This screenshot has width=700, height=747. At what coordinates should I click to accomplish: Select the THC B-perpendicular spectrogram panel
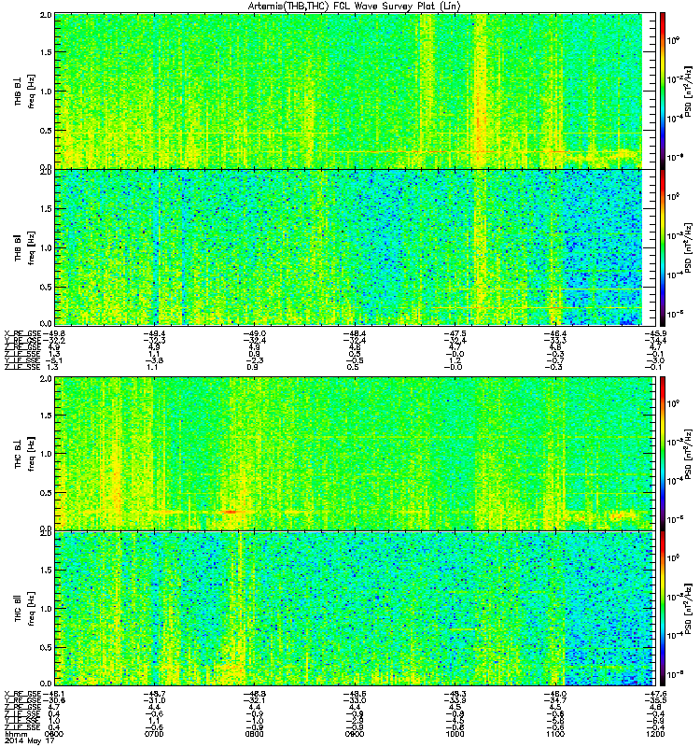point(354,454)
